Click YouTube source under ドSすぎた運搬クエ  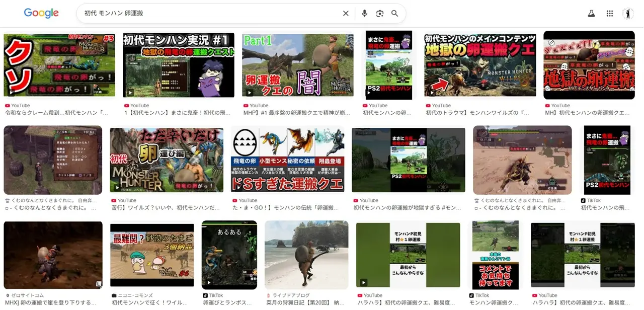[247, 200]
